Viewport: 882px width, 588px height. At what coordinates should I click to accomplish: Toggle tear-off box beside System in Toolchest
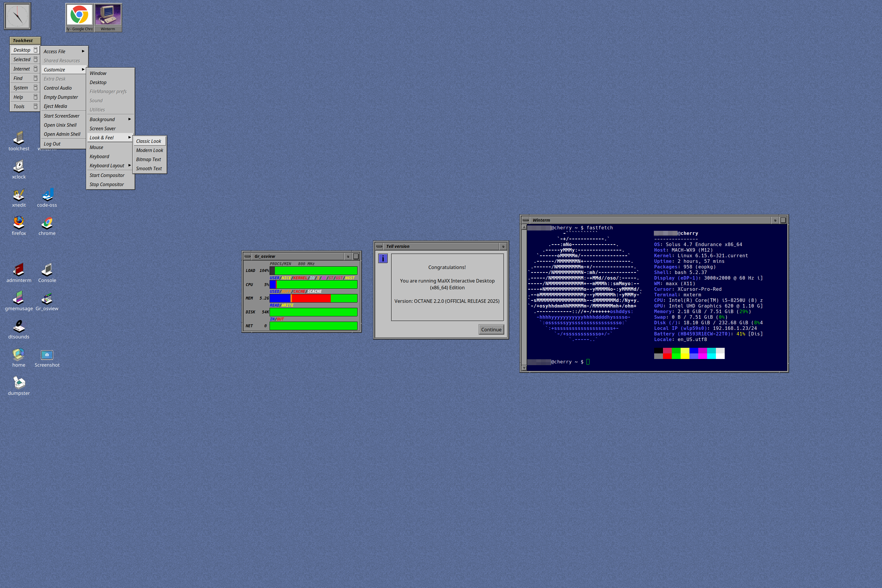coord(36,87)
